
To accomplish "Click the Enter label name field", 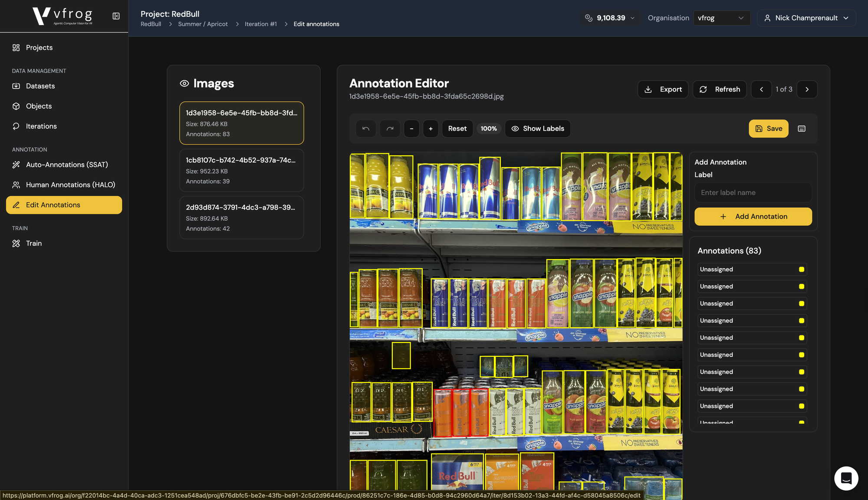I will point(753,192).
